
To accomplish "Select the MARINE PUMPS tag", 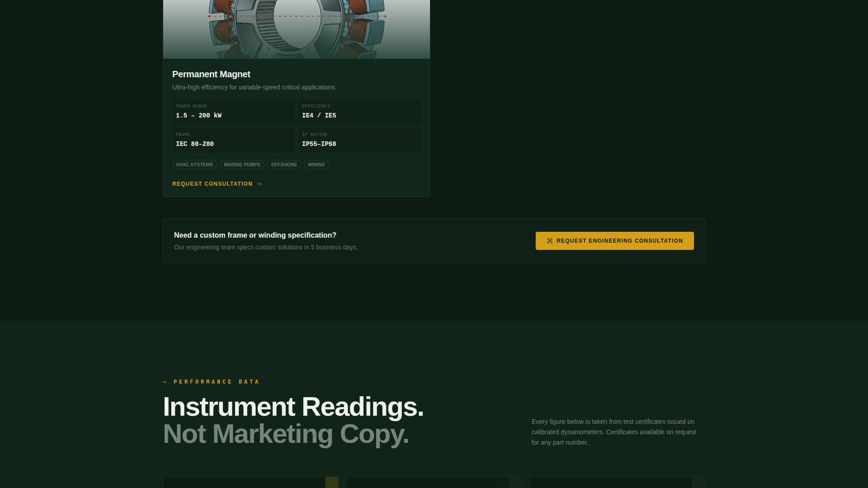I will click(242, 164).
